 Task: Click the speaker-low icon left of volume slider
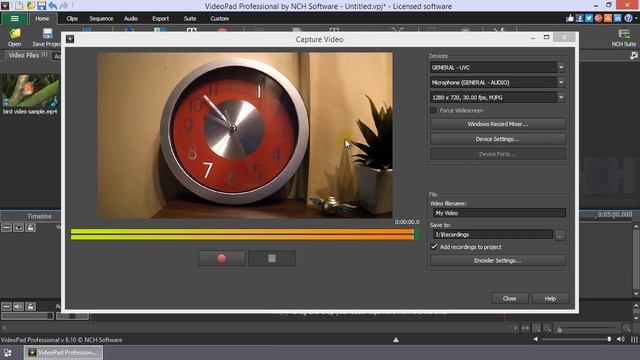point(536,339)
